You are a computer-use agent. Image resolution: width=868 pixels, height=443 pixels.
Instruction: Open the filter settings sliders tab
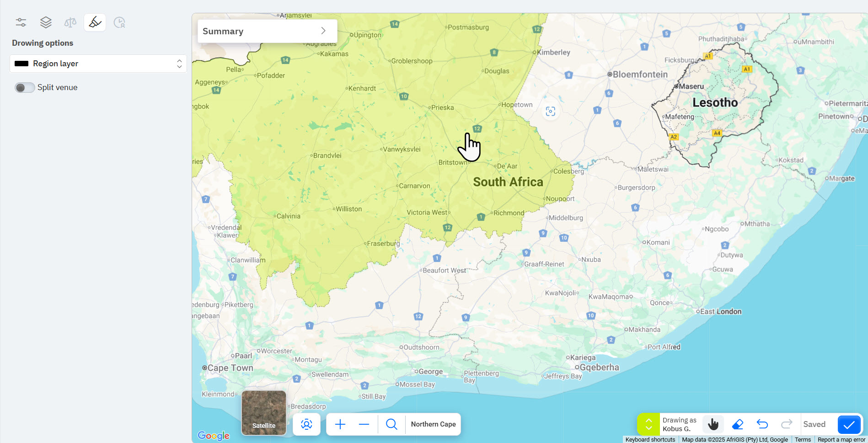point(21,22)
